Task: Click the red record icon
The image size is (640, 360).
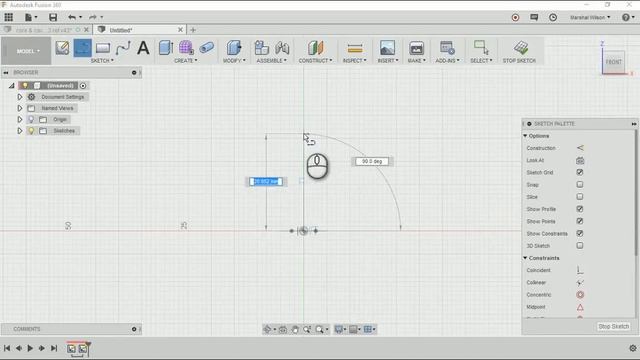Action: pos(516,17)
